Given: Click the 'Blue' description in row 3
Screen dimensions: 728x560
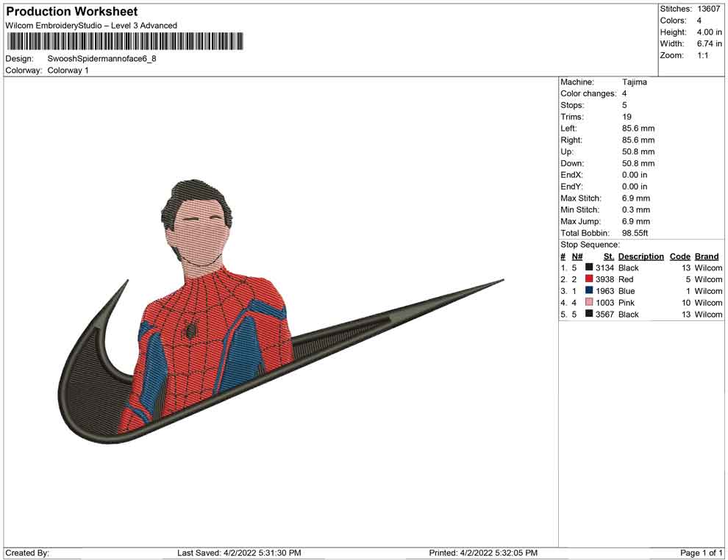Looking at the screenshot, I should [627, 291].
